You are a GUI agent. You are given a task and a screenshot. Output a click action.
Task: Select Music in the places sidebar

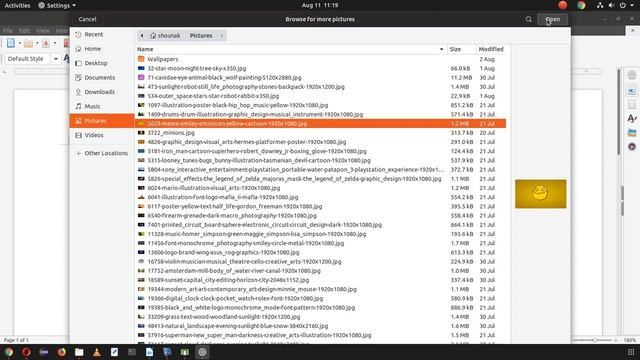tap(102, 106)
